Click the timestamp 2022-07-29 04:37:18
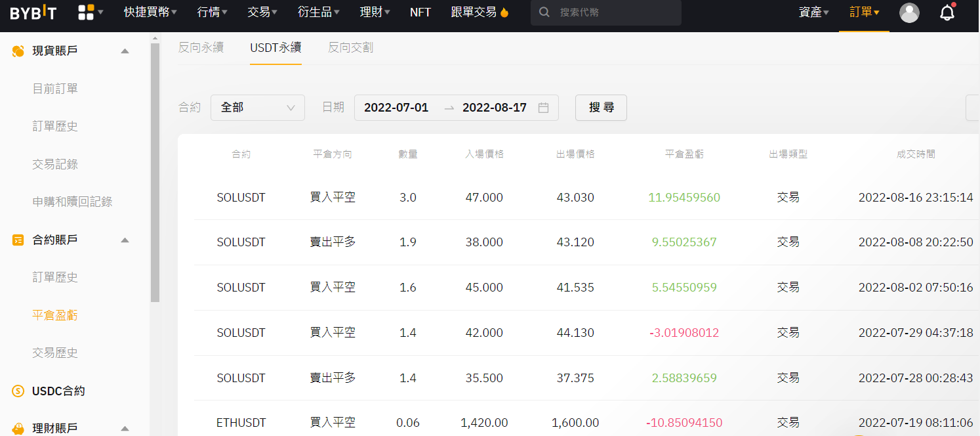Image resolution: width=980 pixels, height=436 pixels. (x=916, y=333)
